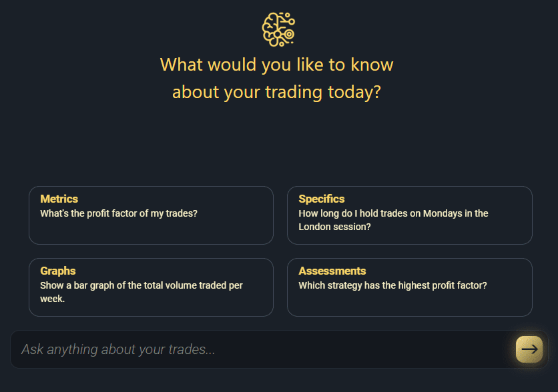Click the arrow inside the send button
The height and width of the screenshot is (392, 558).
tap(529, 349)
